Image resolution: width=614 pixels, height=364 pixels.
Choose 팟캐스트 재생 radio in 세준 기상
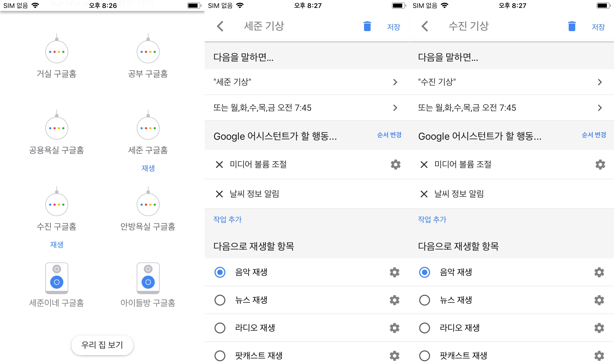pyautogui.click(x=220, y=356)
